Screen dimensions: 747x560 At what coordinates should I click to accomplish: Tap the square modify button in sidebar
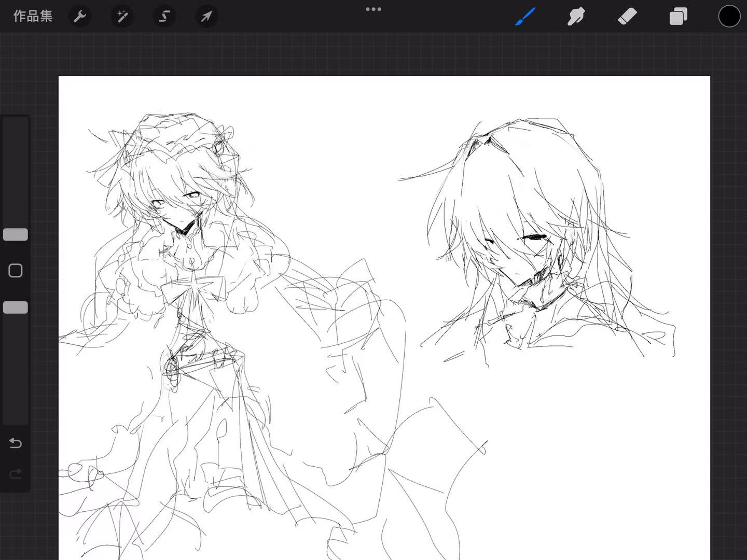click(16, 271)
